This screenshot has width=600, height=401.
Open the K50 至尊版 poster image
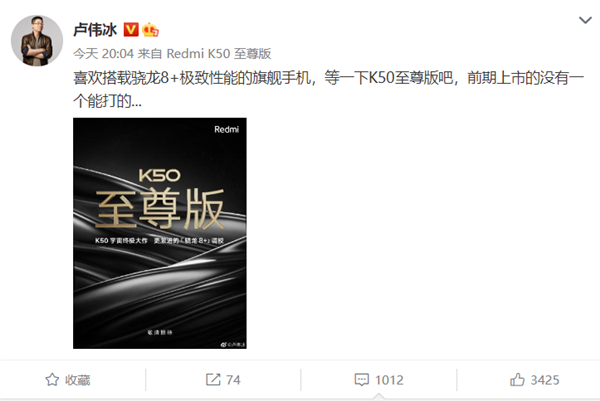pos(160,233)
